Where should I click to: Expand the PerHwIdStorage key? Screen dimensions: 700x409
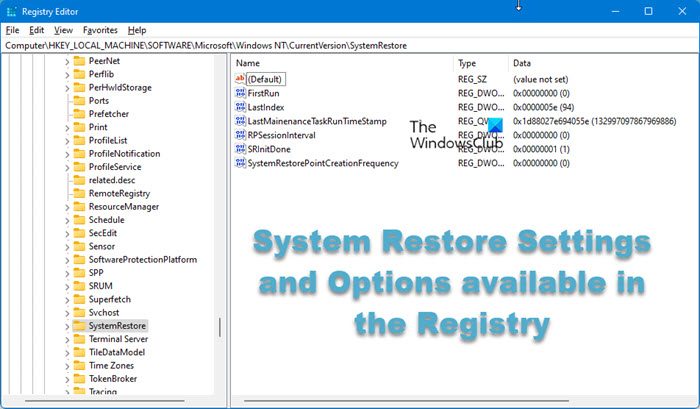click(67, 88)
